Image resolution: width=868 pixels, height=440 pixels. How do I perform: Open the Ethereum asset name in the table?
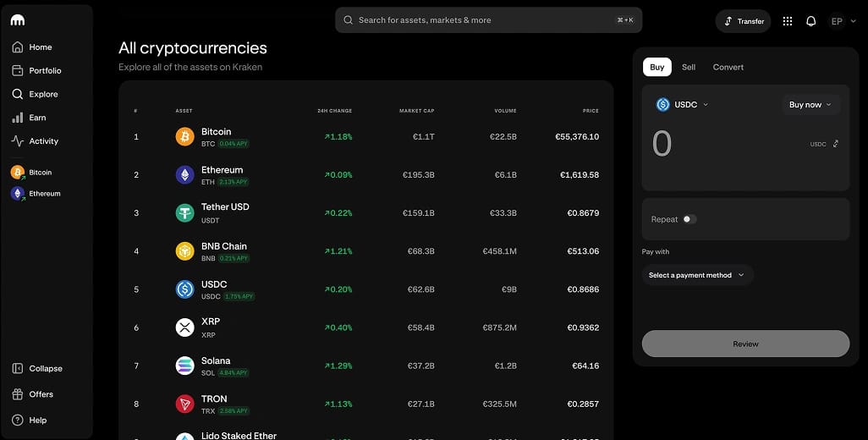point(222,170)
